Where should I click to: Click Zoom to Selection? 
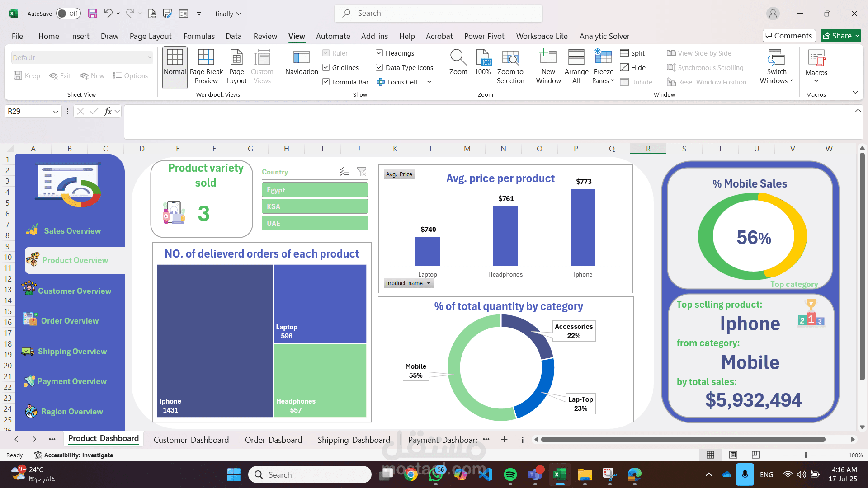click(510, 67)
